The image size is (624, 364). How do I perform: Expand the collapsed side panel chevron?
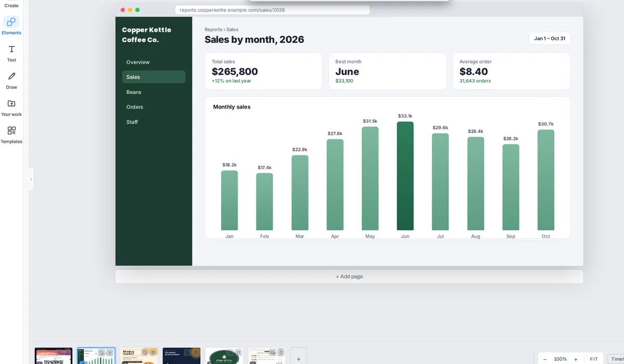(31, 179)
